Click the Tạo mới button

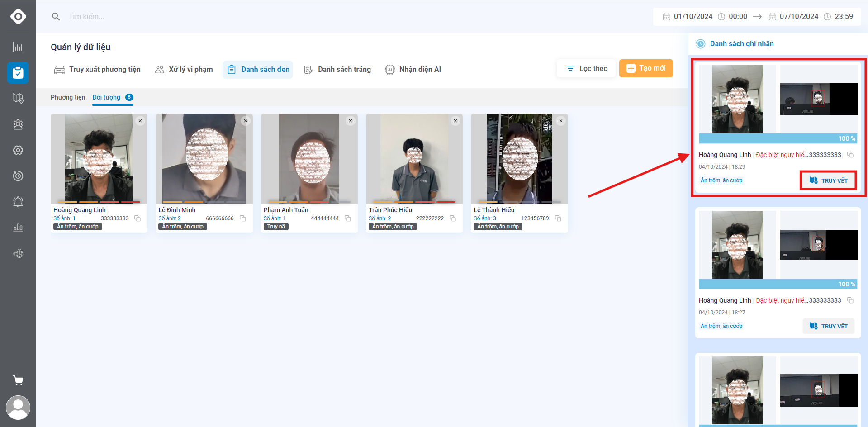click(x=646, y=68)
